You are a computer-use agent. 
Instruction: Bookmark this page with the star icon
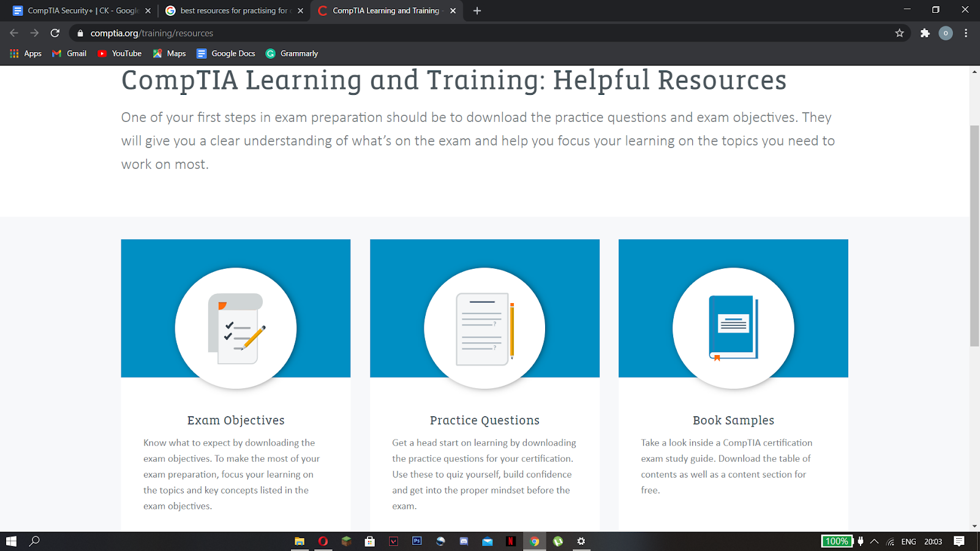coord(899,33)
